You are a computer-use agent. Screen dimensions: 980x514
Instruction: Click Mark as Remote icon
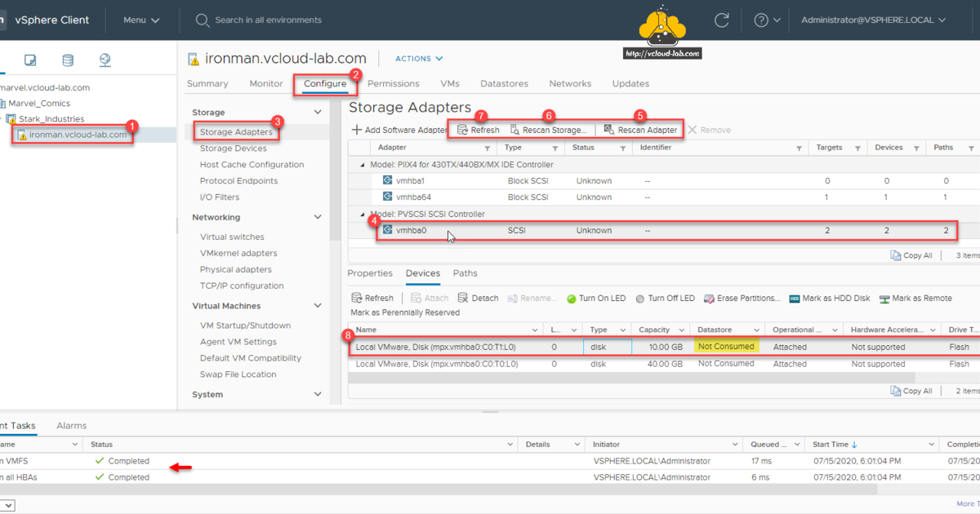(x=884, y=299)
